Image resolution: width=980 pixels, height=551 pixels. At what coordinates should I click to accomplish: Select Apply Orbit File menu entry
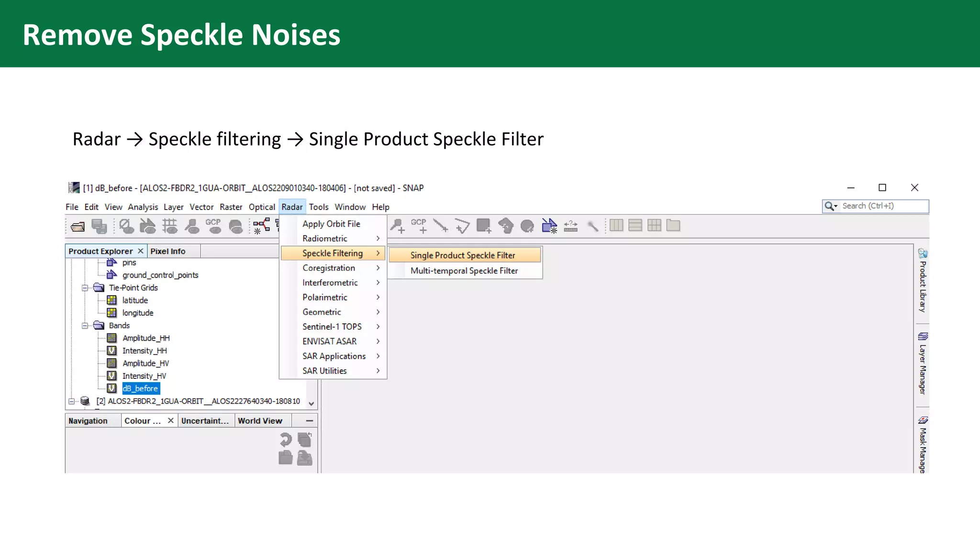point(333,224)
